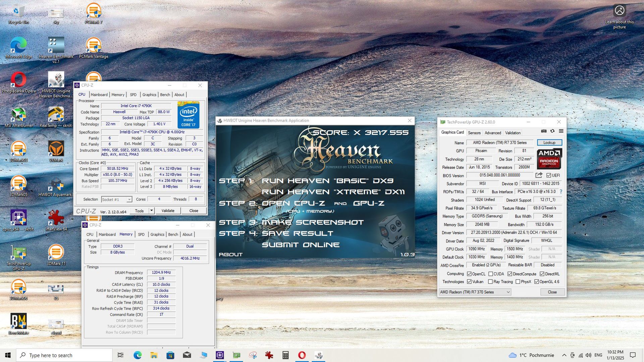Open SPD tab in lower CPU-Z Memory window
644x362 pixels.
141,234
